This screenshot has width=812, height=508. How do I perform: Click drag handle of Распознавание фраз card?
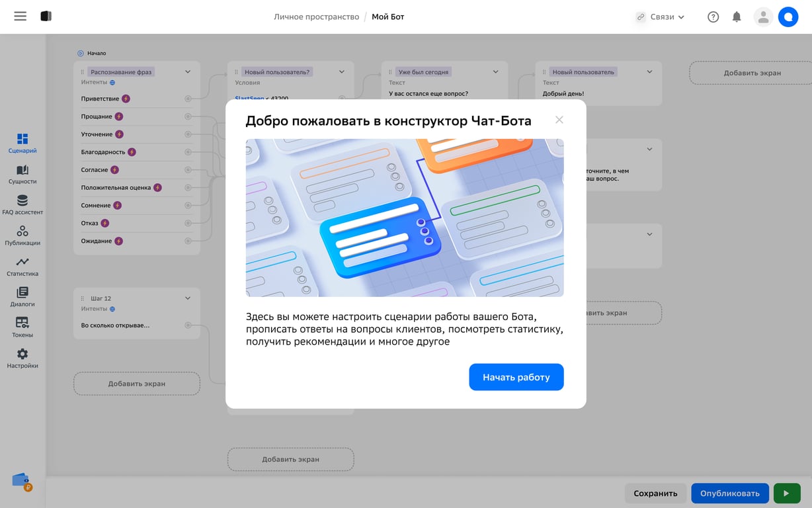pos(83,72)
